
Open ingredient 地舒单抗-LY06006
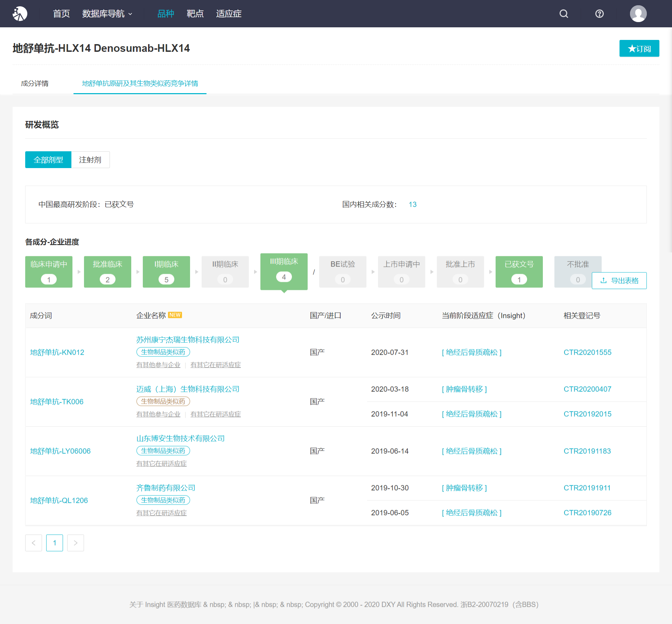click(x=60, y=451)
